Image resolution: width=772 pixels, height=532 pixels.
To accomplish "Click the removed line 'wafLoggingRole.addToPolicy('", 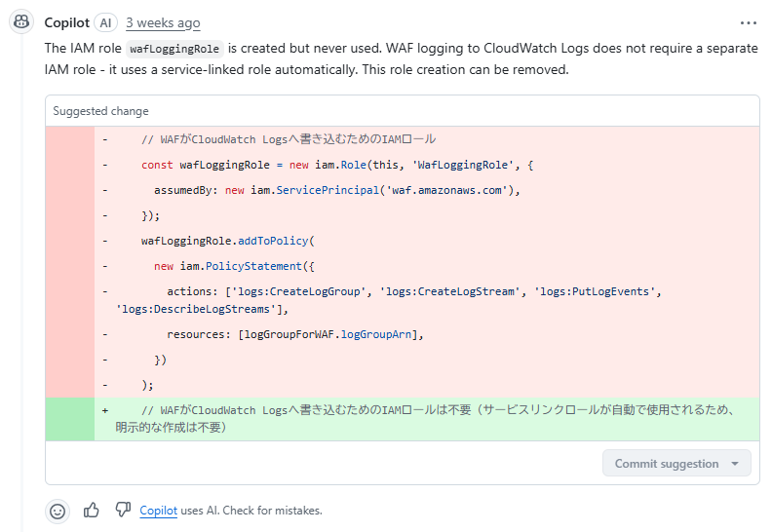I will (x=403, y=241).
